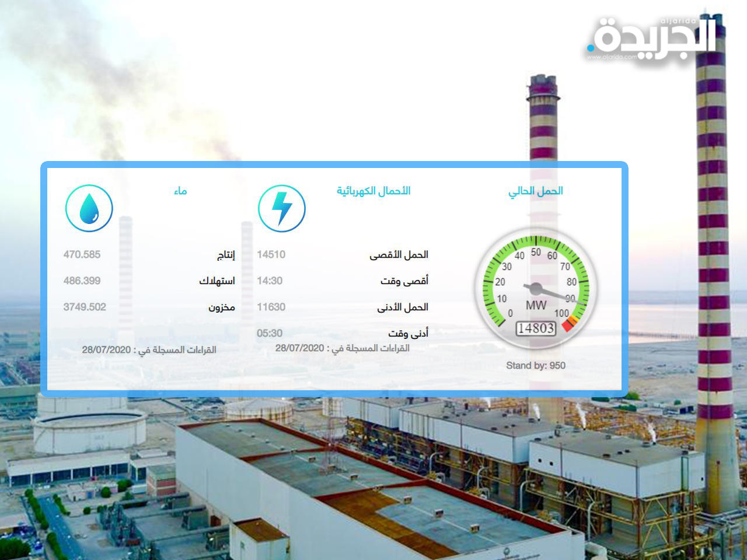Click the maximum load value 14510
This screenshot has width=747, height=560.
point(271,255)
